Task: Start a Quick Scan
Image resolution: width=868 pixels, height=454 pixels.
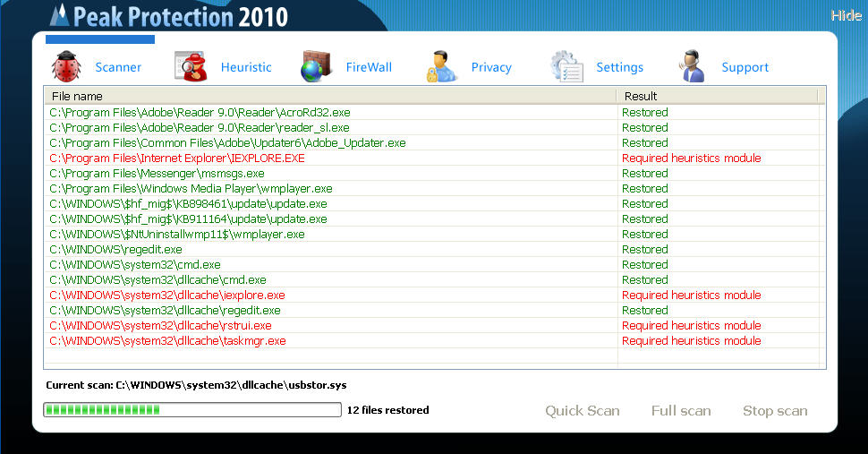Action: [x=583, y=411]
